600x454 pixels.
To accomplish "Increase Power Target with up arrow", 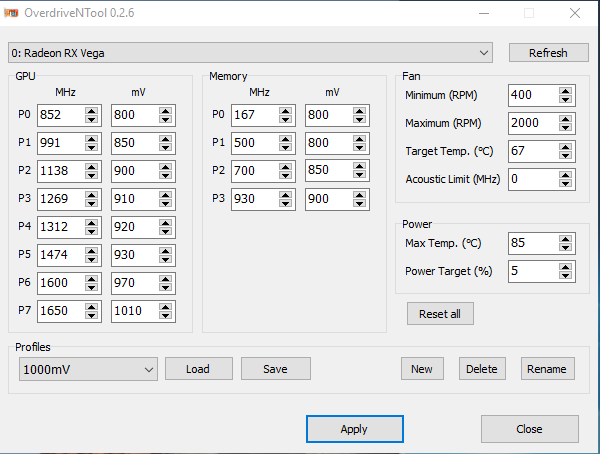I will point(565,267).
